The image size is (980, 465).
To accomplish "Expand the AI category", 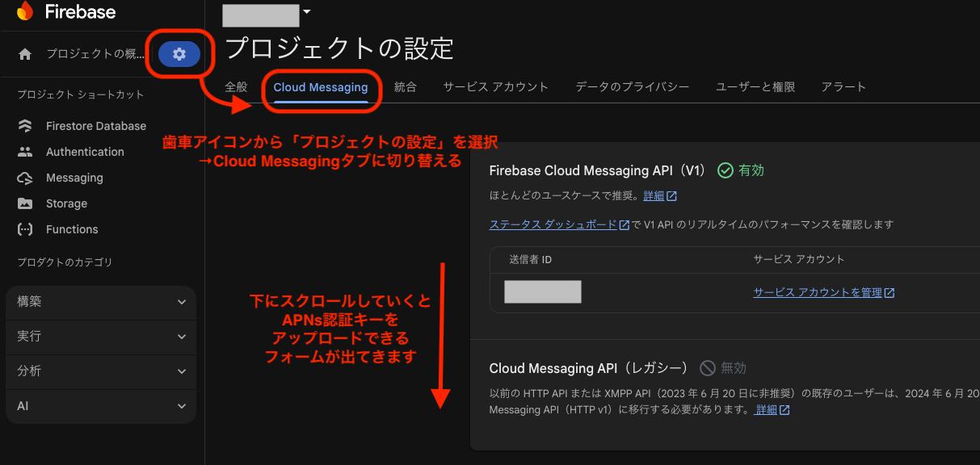I will (101, 406).
